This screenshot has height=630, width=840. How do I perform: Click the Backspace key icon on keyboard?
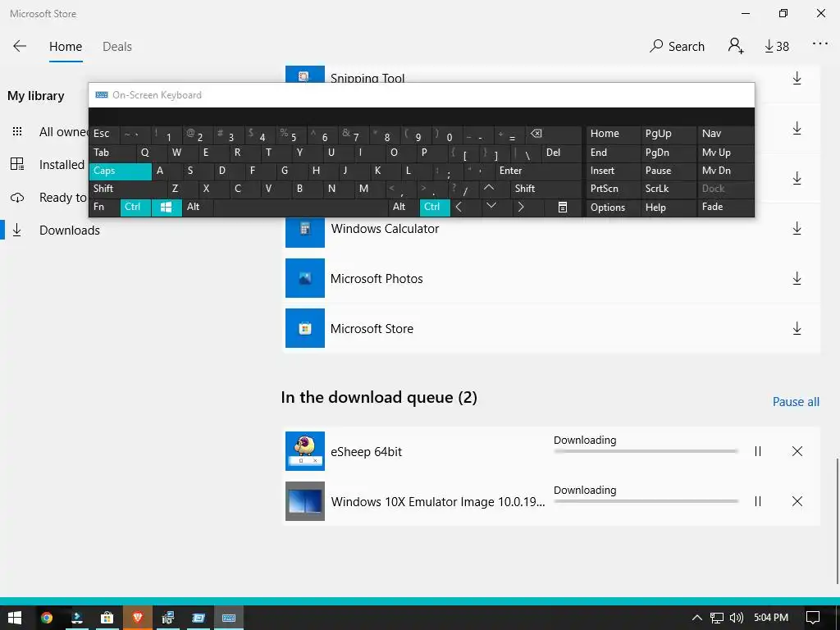pos(554,134)
